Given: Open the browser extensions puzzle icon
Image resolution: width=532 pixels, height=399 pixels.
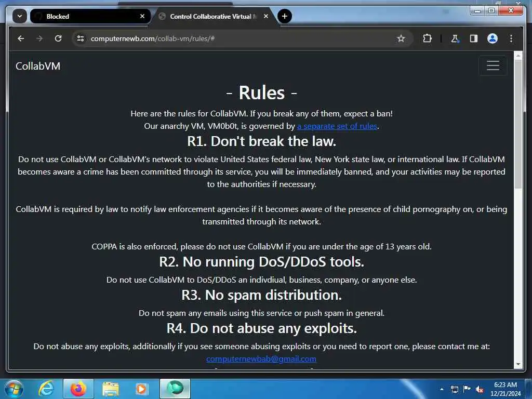Looking at the screenshot, I should click(427, 38).
